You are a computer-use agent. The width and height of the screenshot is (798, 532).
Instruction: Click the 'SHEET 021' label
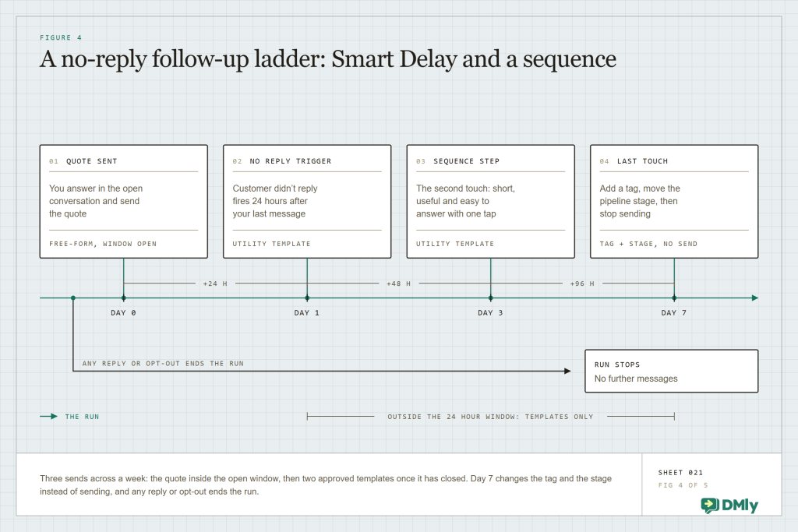[x=680, y=473]
